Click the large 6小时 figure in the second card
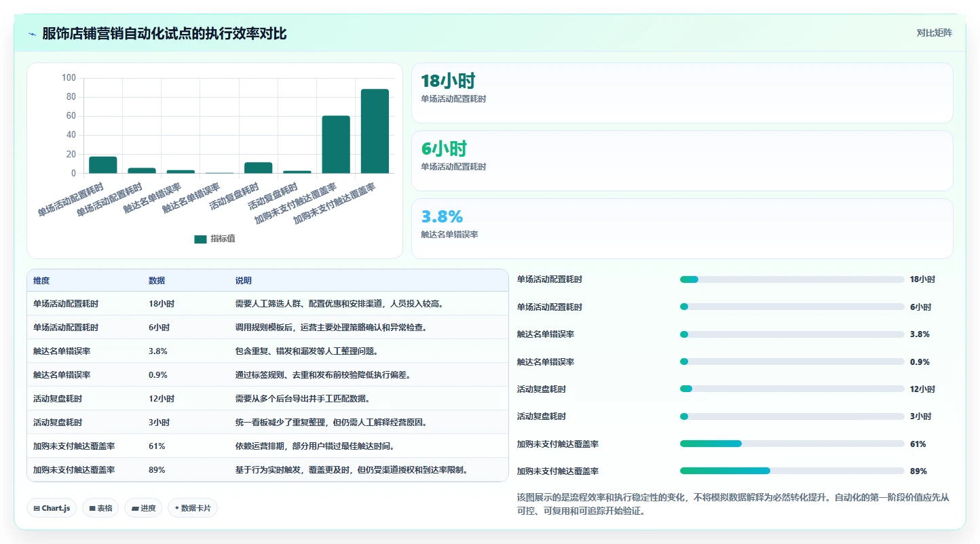The width and height of the screenshot is (980, 544). pyautogui.click(x=444, y=149)
